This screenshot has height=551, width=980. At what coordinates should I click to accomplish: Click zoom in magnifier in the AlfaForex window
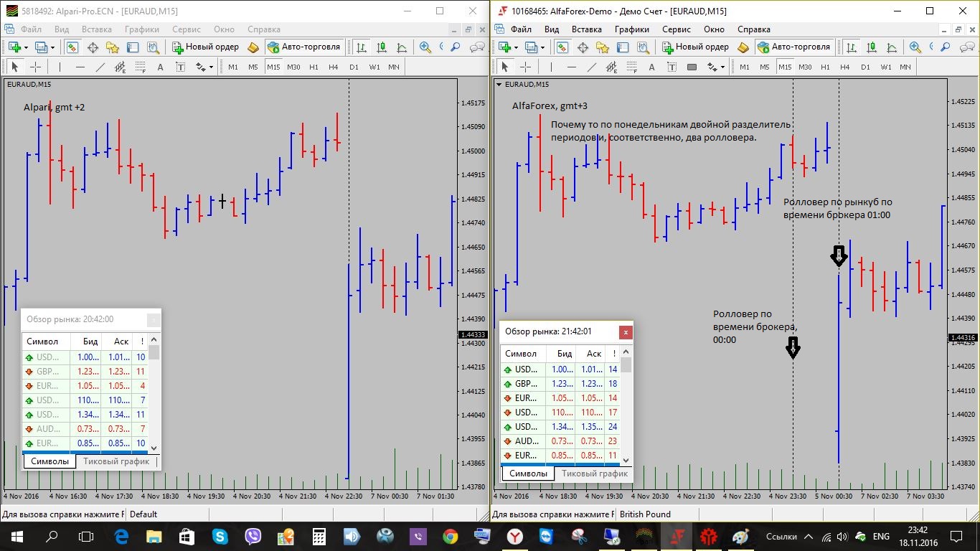point(915,47)
